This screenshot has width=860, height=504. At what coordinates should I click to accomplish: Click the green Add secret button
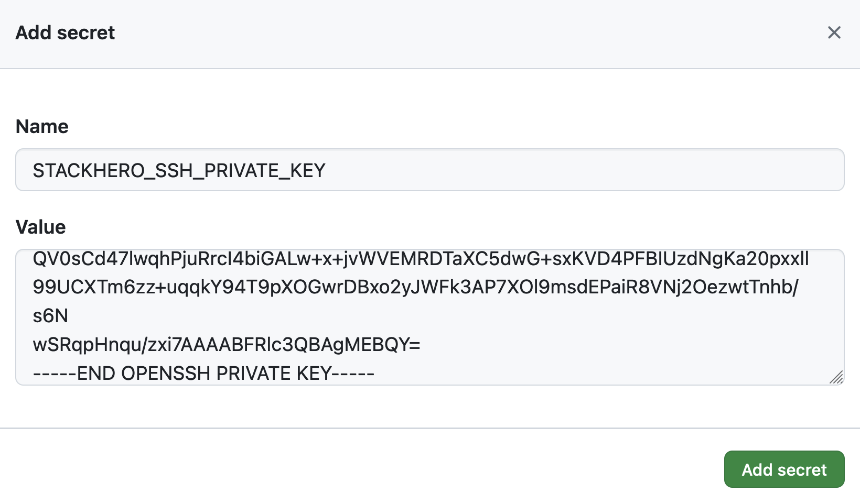point(784,469)
